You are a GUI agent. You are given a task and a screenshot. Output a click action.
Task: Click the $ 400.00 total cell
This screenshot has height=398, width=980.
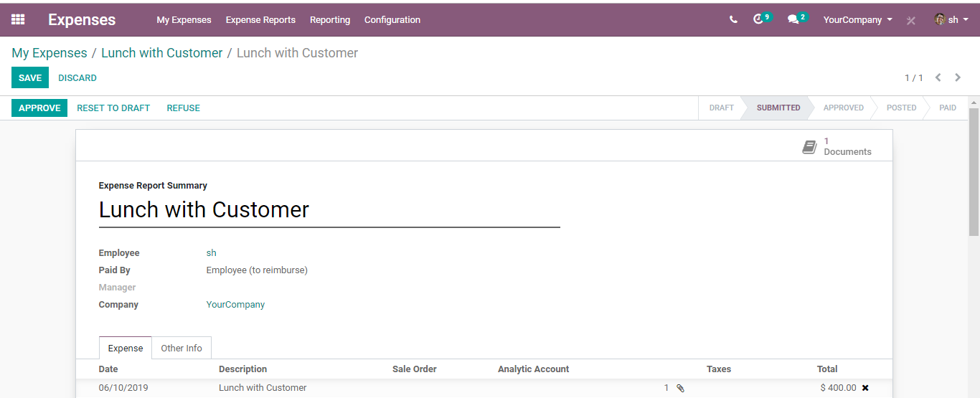(x=839, y=388)
